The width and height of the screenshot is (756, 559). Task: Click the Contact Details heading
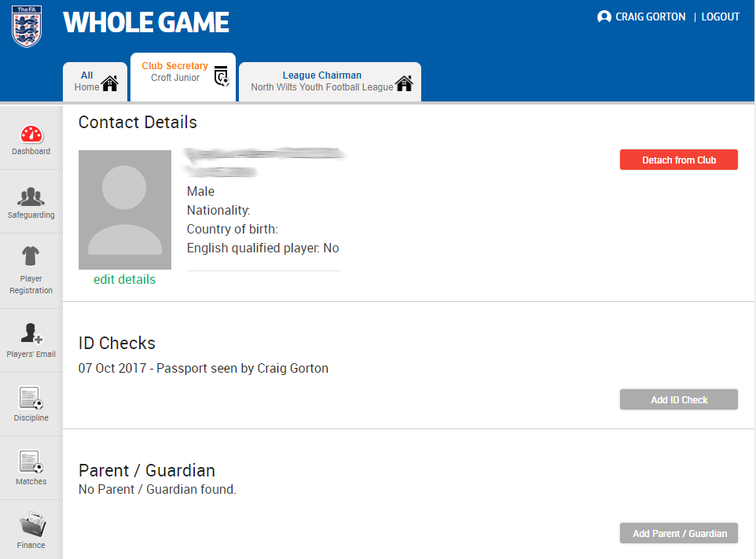(138, 123)
